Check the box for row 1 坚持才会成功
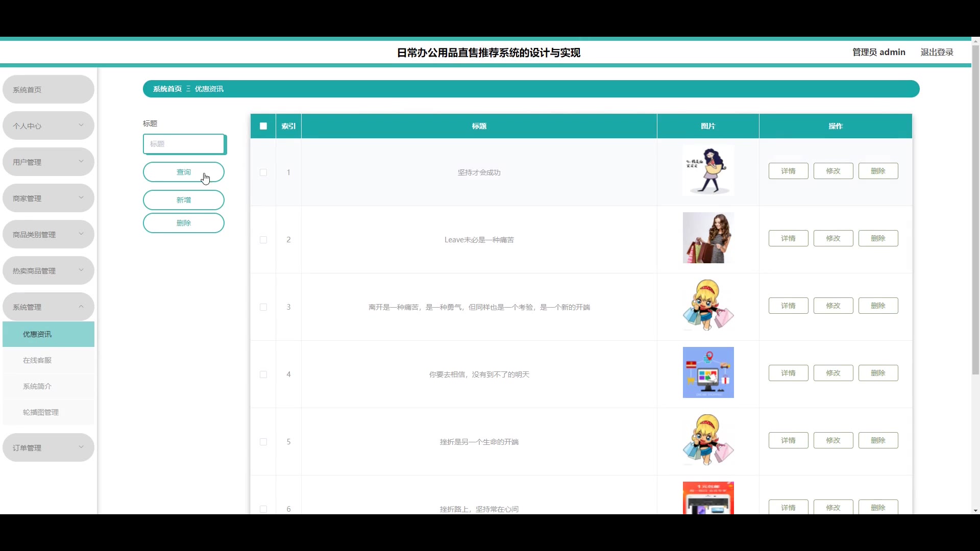 pyautogui.click(x=263, y=172)
